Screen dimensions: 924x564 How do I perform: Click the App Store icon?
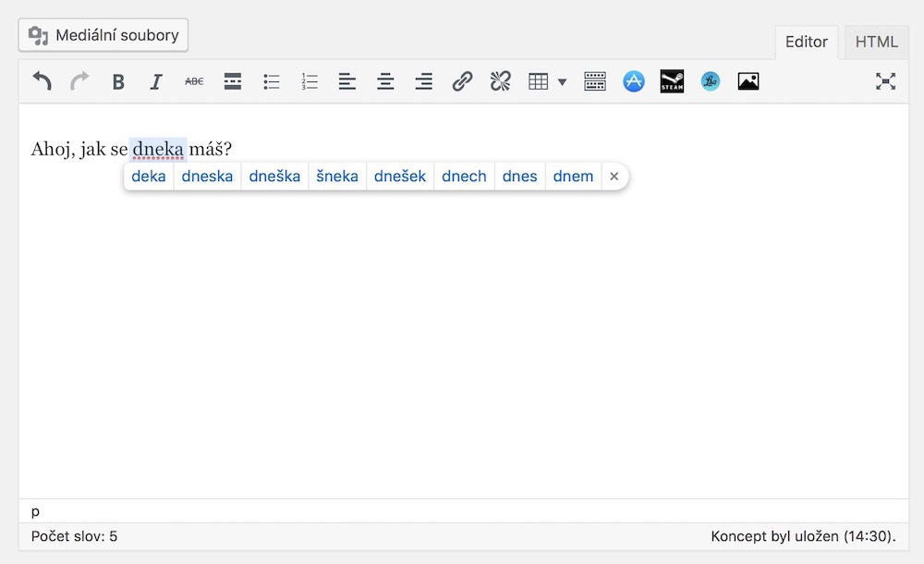pyautogui.click(x=633, y=82)
